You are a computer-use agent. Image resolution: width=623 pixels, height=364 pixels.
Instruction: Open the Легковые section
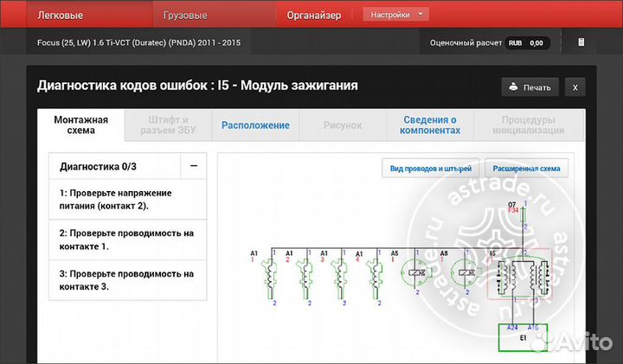[x=60, y=15]
